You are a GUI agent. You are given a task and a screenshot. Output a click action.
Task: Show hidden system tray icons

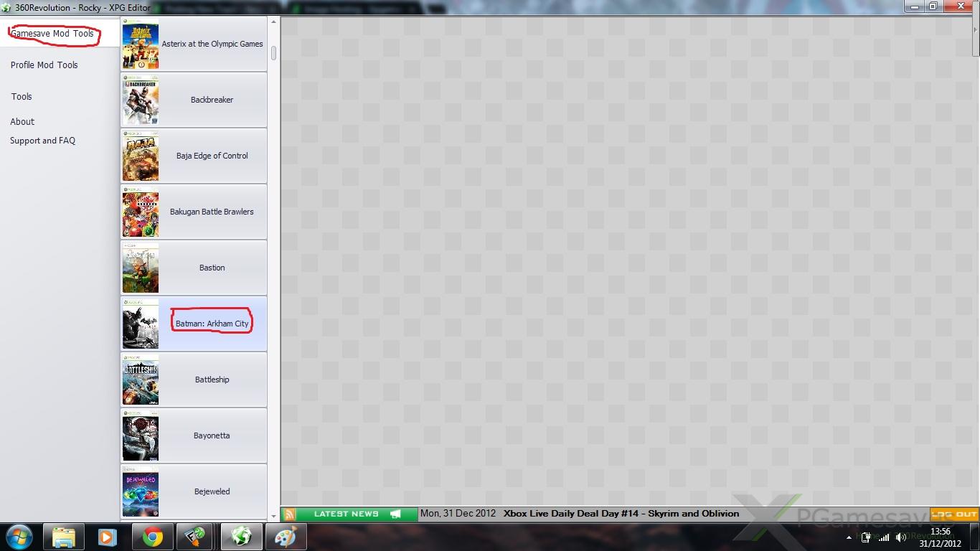click(x=849, y=537)
